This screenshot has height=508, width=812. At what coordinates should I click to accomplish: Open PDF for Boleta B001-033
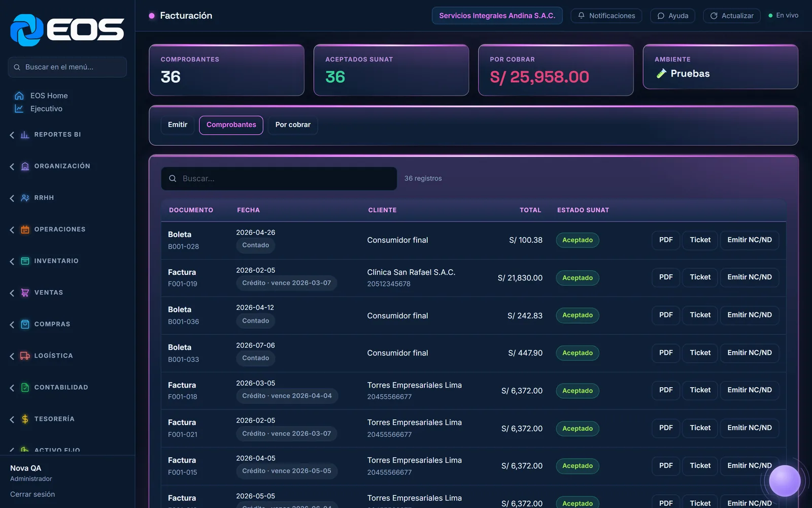[665, 353]
